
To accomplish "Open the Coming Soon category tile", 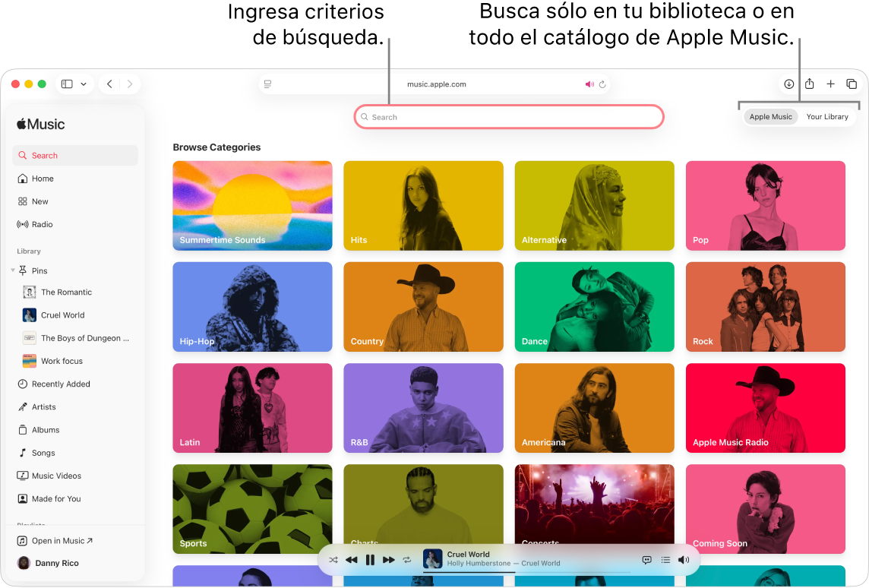I will click(766, 509).
